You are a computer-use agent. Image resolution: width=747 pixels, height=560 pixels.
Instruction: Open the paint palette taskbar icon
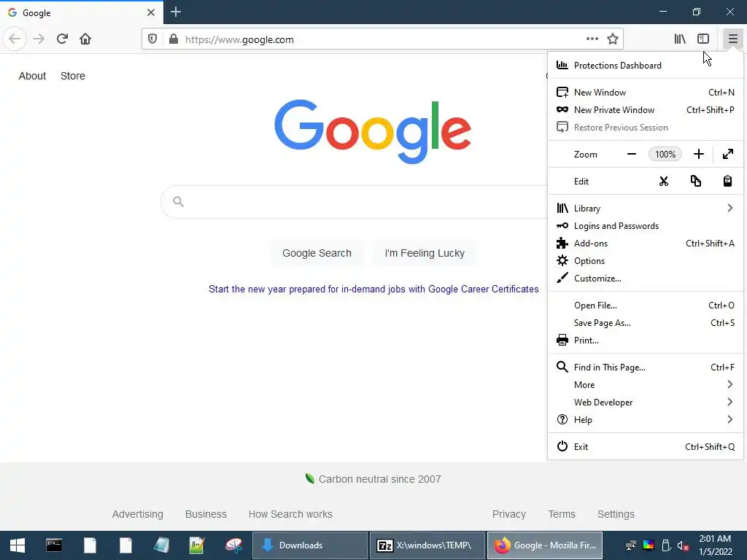tap(233, 545)
